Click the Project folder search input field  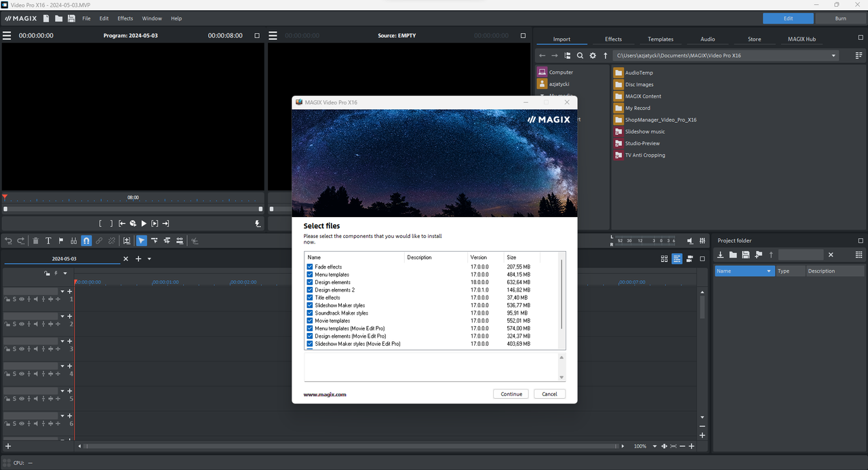tap(801, 255)
